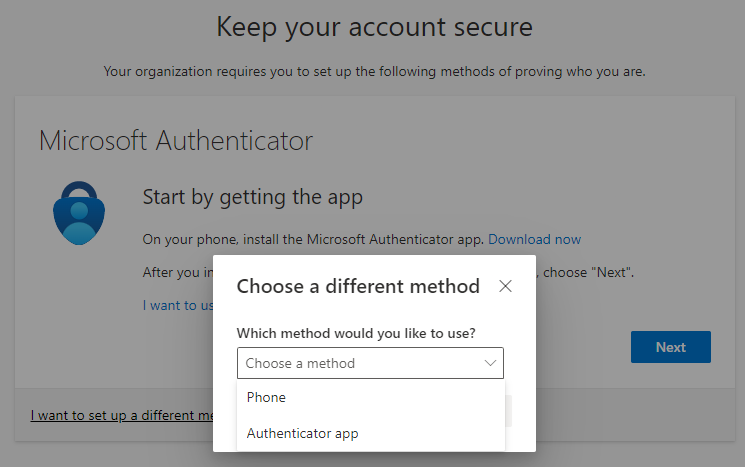The width and height of the screenshot is (745, 467).
Task: Select Phone from the method list
Action: pyautogui.click(x=267, y=397)
